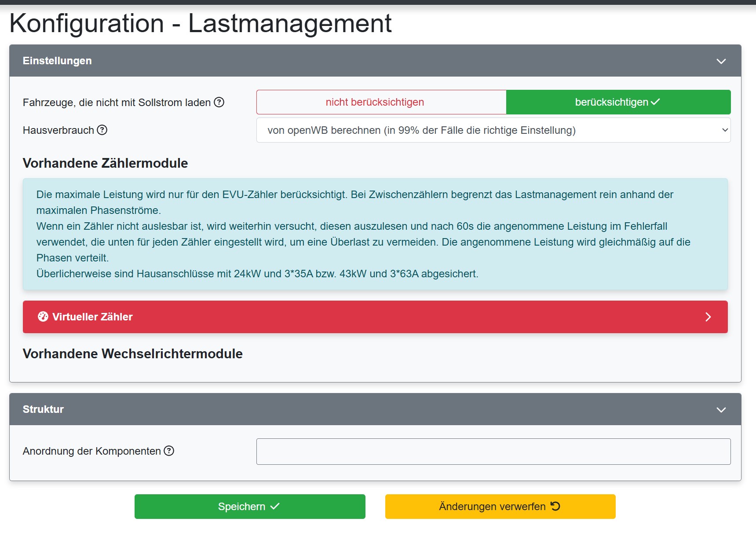Click the 'Vorhandene Wechselrichtermodule' heading
This screenshot has width=756, height=544.
point(133,354)
